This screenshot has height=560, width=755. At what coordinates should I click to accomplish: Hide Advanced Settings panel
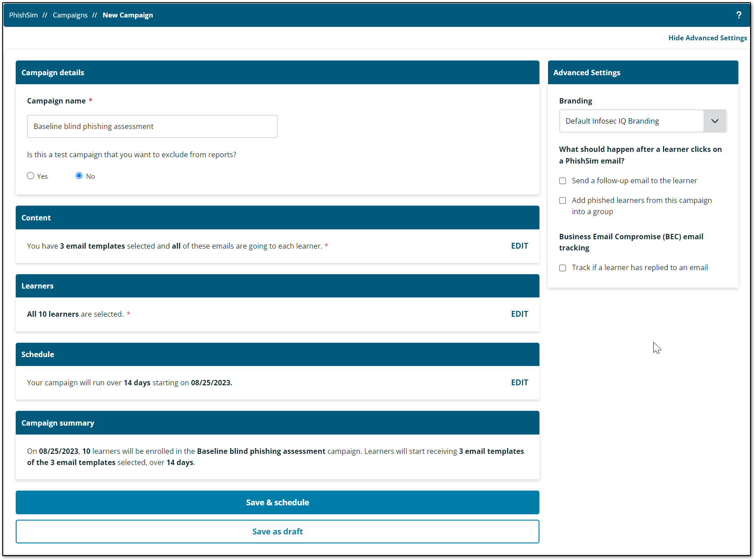tap(707, 38)
